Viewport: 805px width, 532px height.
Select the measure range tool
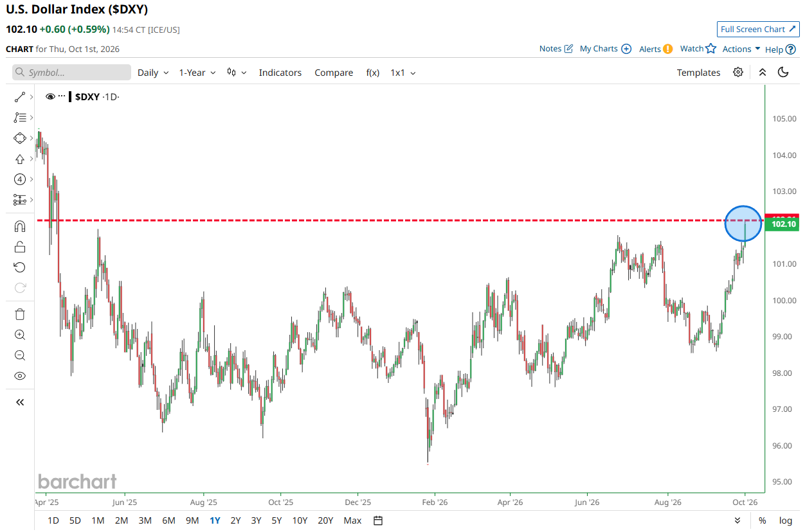click(x=19, y=200)
